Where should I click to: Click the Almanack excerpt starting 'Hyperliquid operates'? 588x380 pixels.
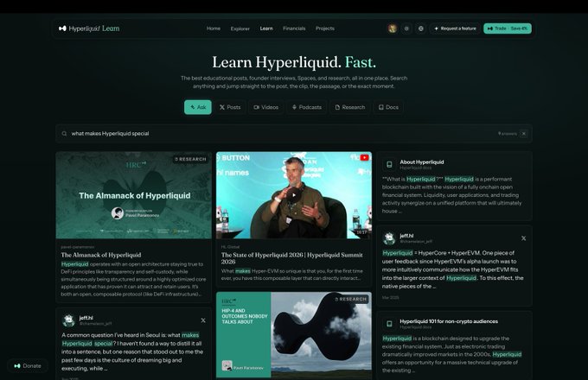pos(133,279)
